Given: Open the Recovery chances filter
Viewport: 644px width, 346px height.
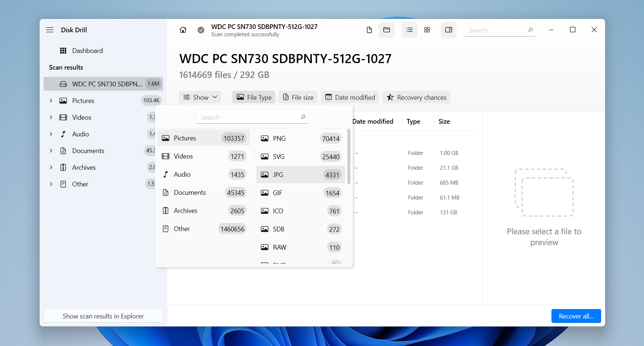Looking at the screenshot, I should click(x=416, y=97).
